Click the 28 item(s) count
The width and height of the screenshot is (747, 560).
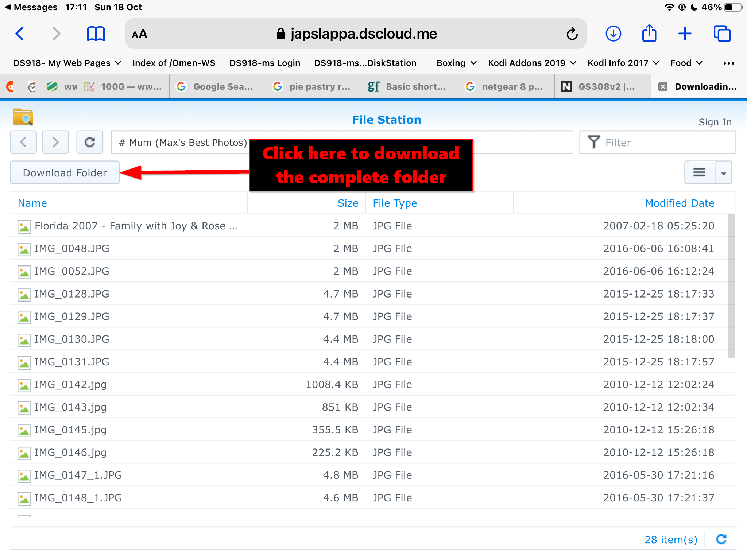click(671, 540)
